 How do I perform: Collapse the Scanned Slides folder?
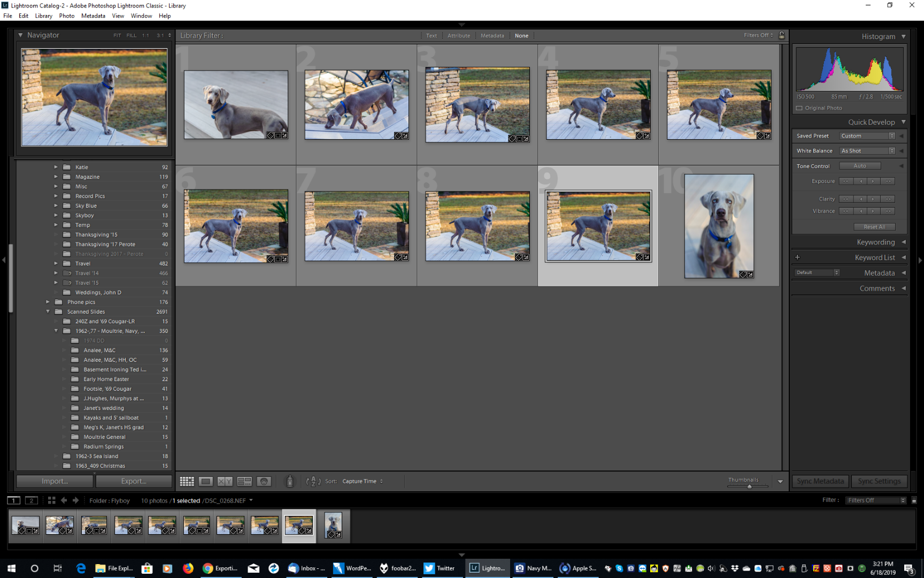pos(48,311)
